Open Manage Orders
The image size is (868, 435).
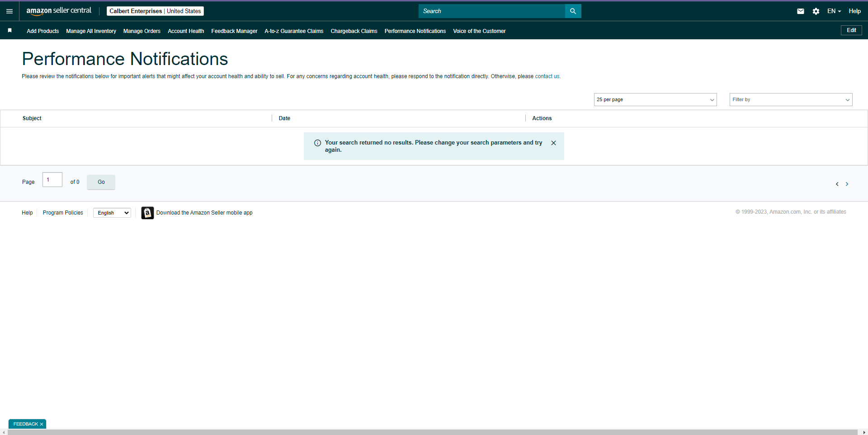[x=142, y=31]
